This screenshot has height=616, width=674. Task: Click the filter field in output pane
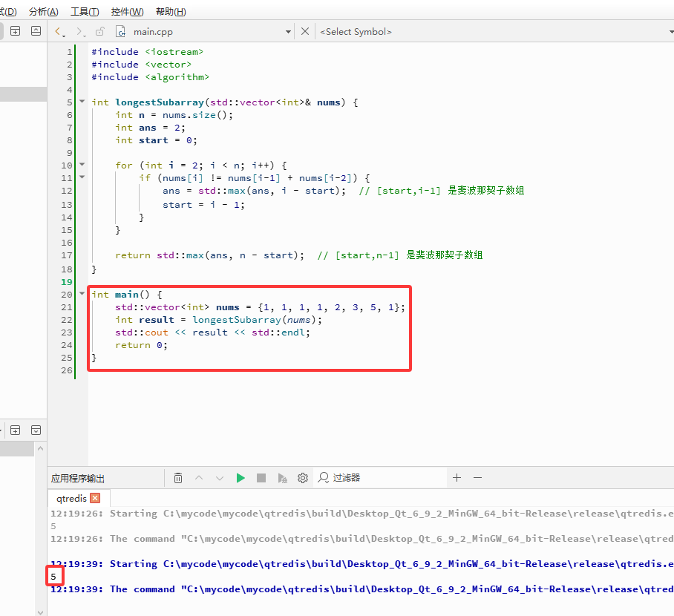coord(380,477)
